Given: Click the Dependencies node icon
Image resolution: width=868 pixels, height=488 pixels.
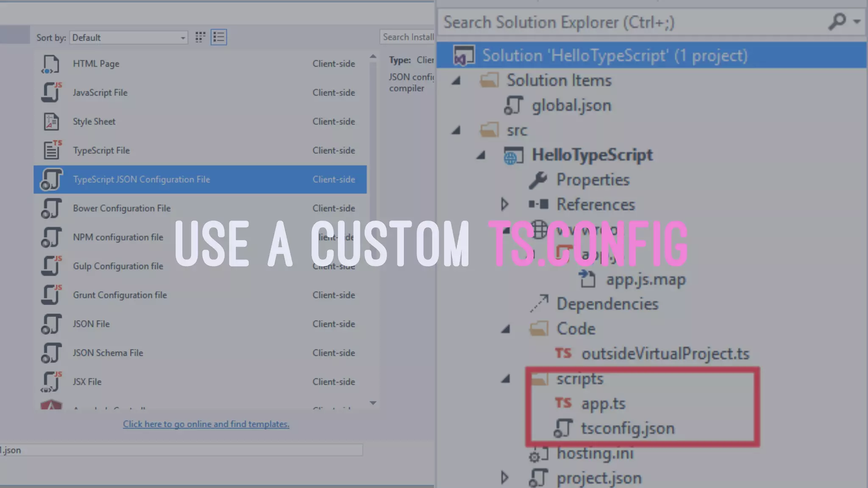Looking at the screenshot, I should (x=539, y=303).
